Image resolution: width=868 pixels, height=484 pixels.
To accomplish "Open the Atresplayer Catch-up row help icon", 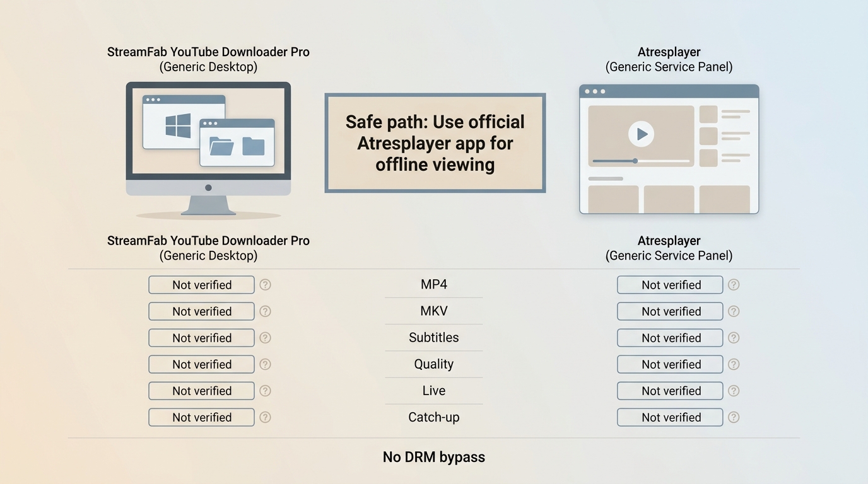I will pyautogui.click(x=734, y=417).
